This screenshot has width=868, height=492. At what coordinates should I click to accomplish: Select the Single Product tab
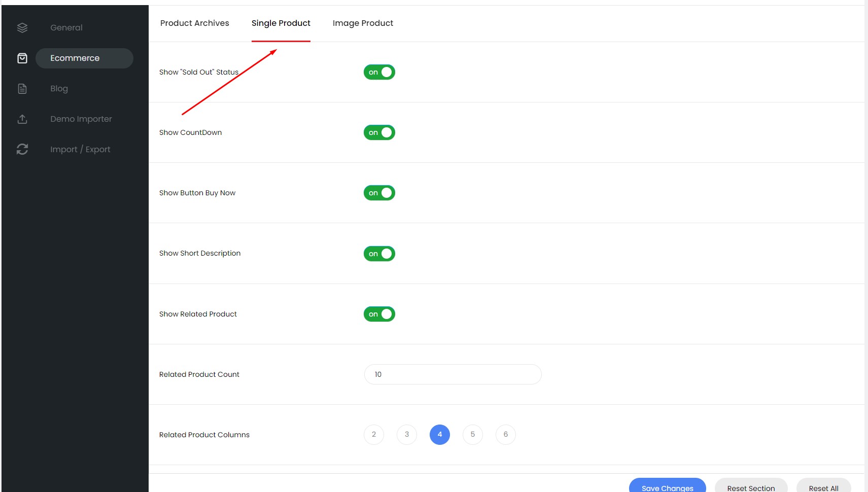(x=281, y=23)
